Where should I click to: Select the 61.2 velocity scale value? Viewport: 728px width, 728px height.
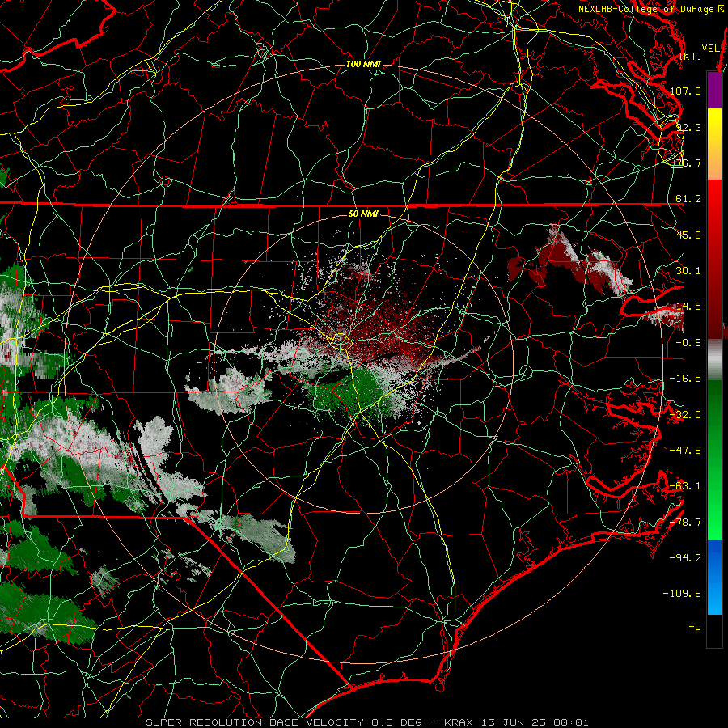pyautogui.click(x=688, y=199)
